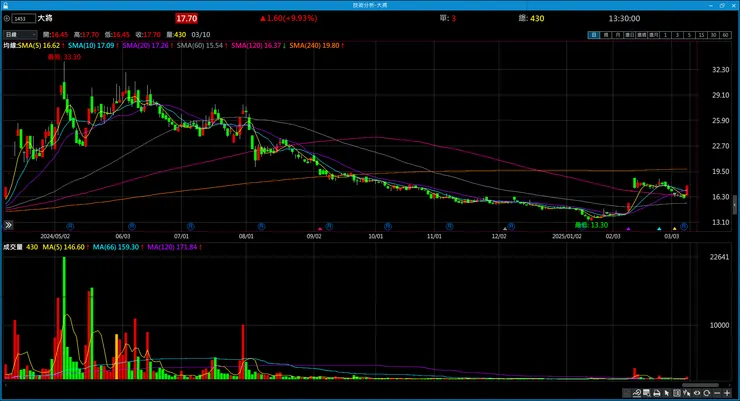
Task: Click the SMA(60) 15.54 moving average label
Action: coord(202,46)
